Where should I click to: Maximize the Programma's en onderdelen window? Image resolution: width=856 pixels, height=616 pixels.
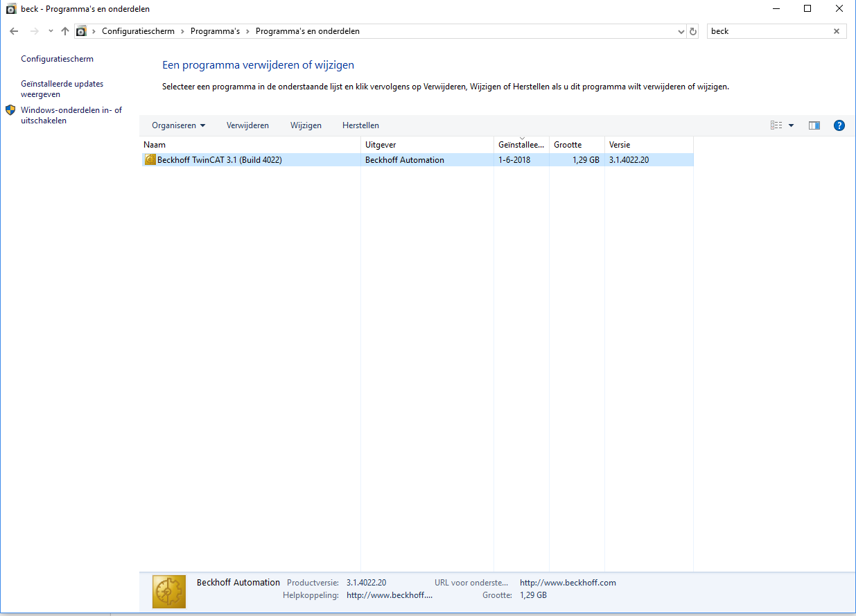coord(807,9)
